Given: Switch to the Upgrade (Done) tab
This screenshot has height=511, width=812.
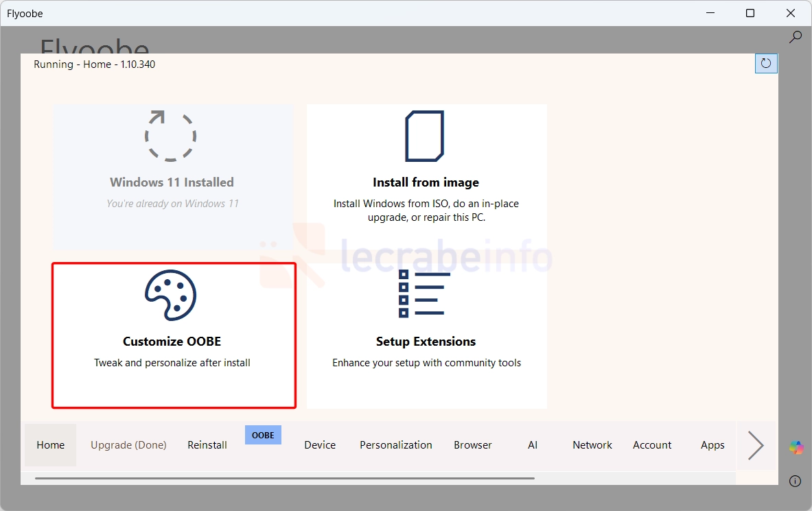Looking at the screenshot, I should coord(128,444).
